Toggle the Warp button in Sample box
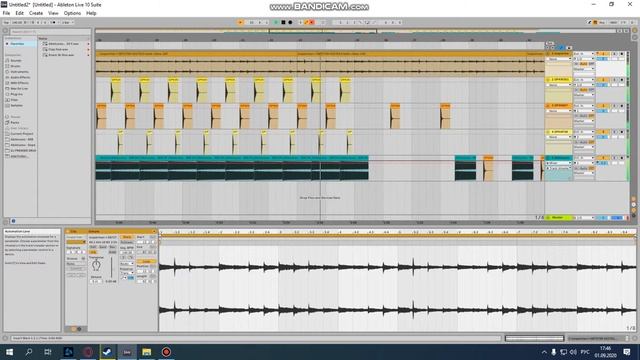 (x=127, y=237)
